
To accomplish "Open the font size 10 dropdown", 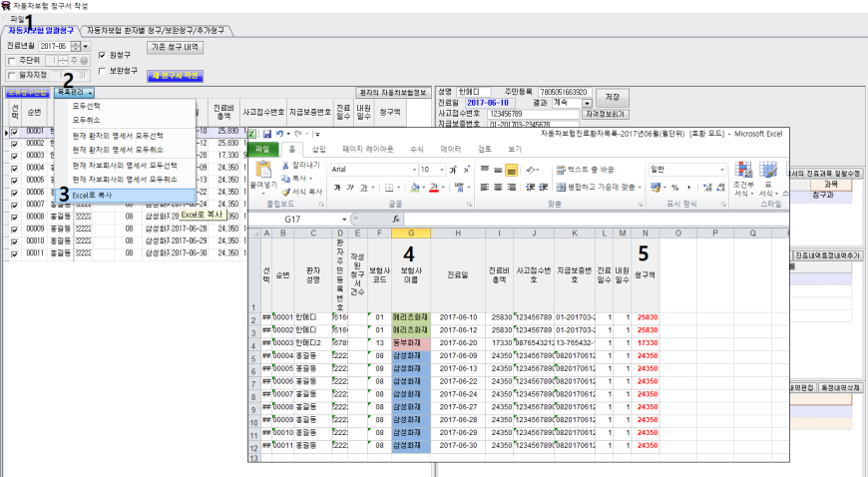I will [x=441, y=170].
